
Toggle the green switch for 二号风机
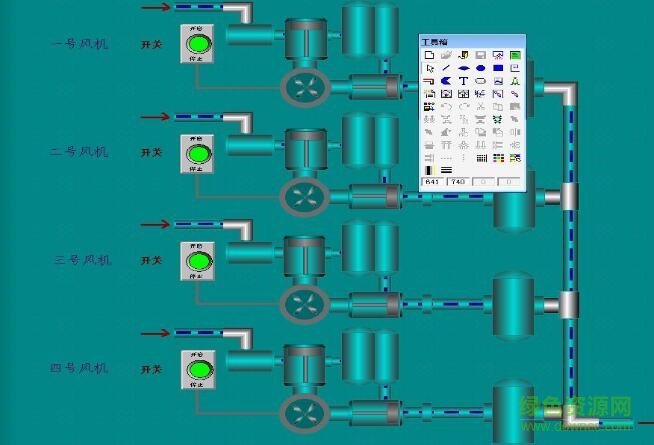(x=199, y=154)
